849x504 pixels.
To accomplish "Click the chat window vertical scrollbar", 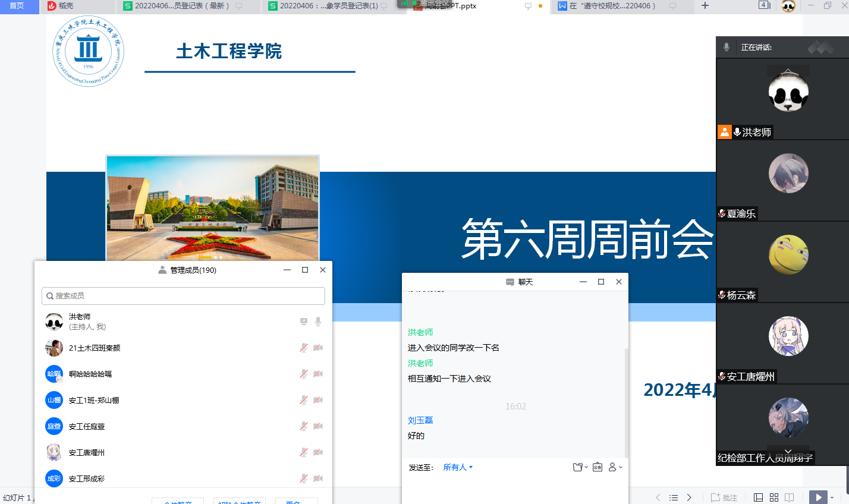I will [x=625, y=398].
